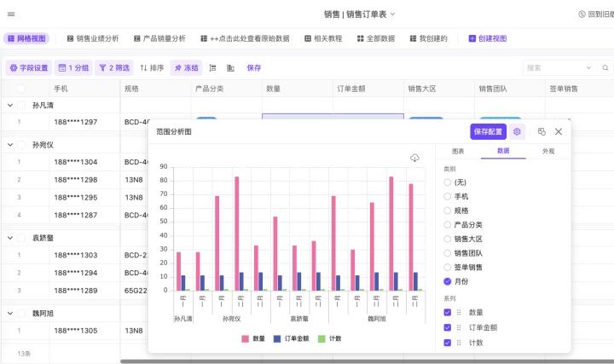The image size is (614, 364).
Task: Click the row height icon in toolbar
Action: (x=212, y=67)
